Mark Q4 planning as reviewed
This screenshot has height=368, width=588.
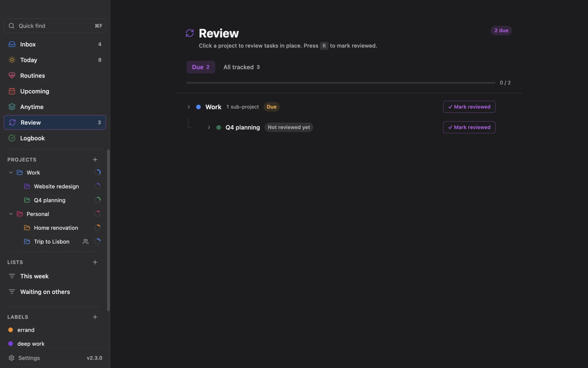click(x=469, y=127)
